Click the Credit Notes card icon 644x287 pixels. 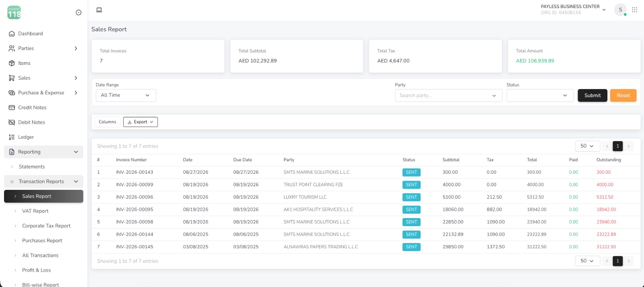pos(12,108)
